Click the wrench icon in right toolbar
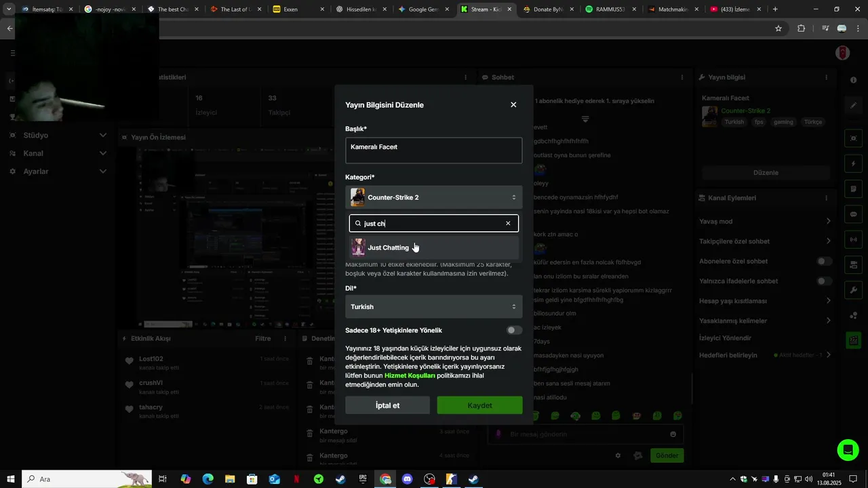868x488 pixels. [x=853, y=290]
